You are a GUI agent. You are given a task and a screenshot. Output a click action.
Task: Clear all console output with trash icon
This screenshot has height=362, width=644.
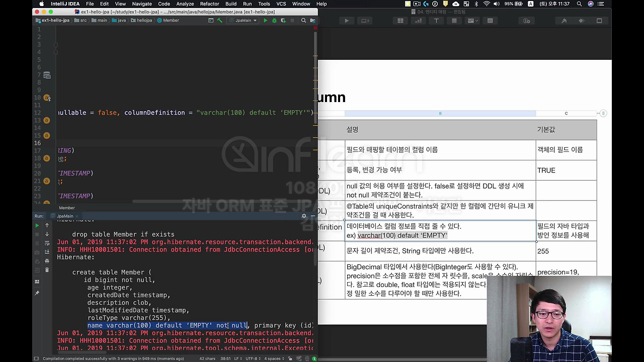click(47, 270)
